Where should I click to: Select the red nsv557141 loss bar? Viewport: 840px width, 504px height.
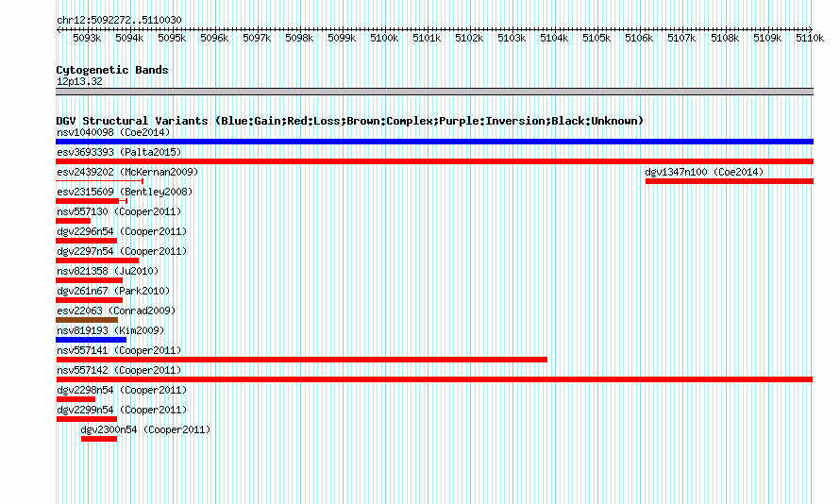point(302,360)
